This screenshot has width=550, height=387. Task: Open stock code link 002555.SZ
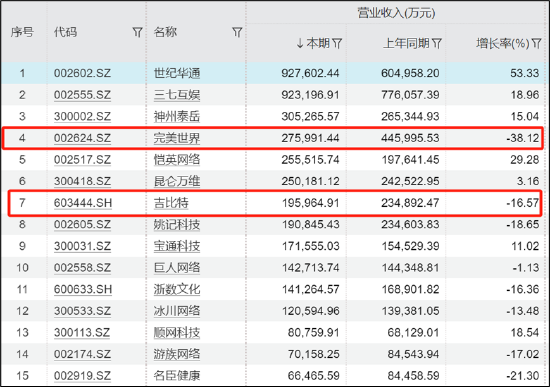pos(82,95)
